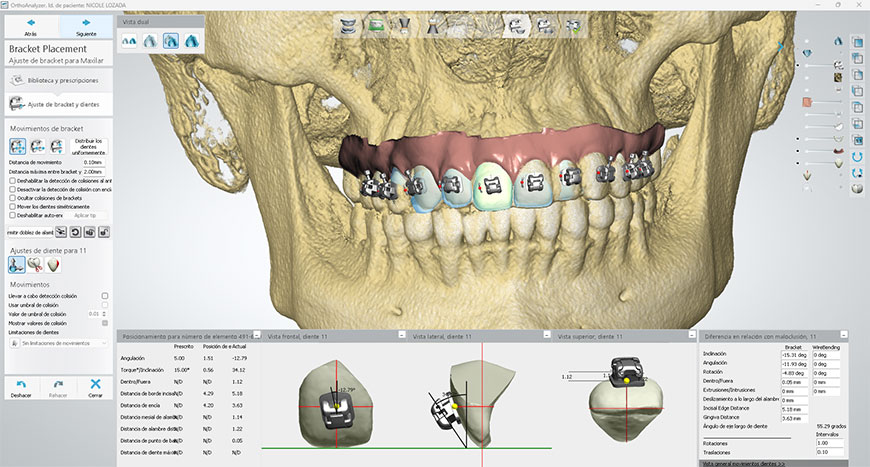
Task: Enable Ocultar colisiones de brackets checkbox
Action: [12, 198]
